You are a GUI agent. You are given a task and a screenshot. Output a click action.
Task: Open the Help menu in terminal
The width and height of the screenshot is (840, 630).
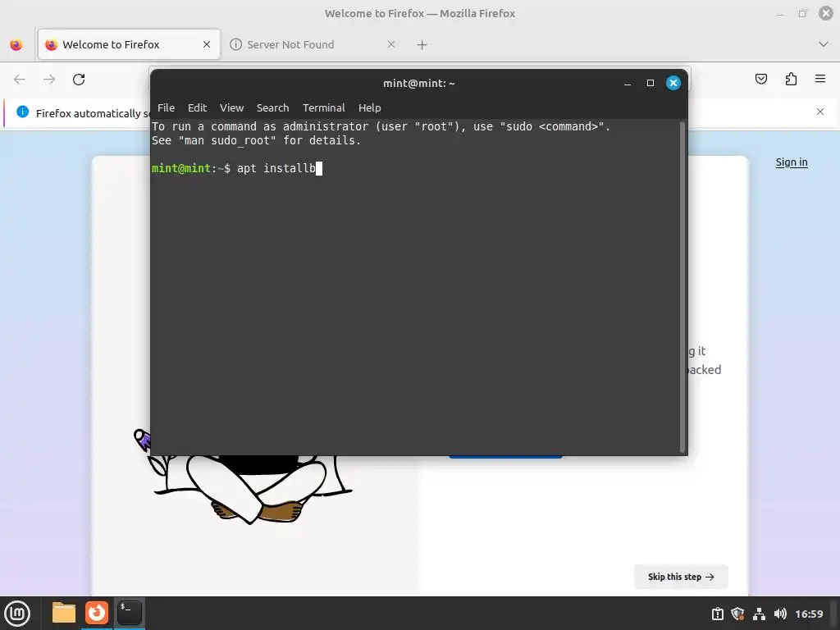tap(370, 107)
